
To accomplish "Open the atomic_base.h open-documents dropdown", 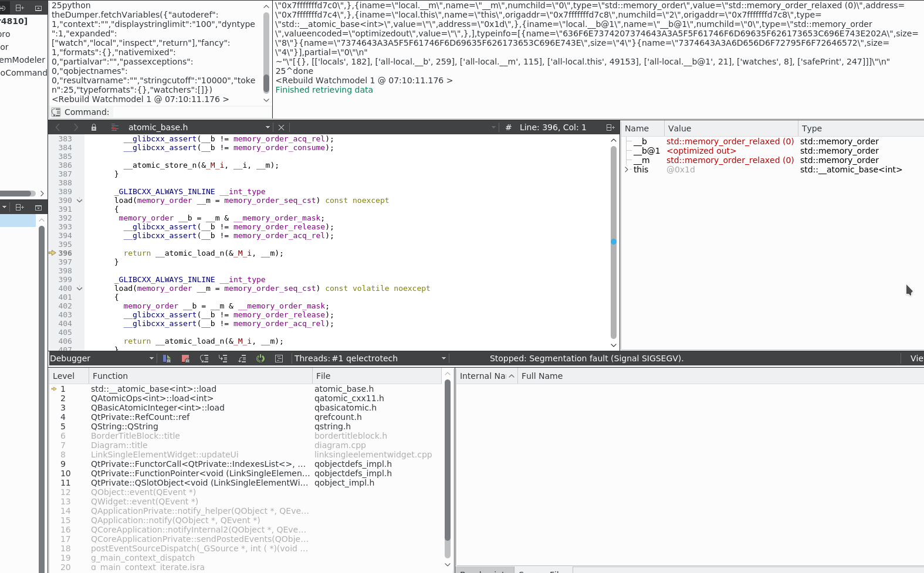I will pos(268,127).
